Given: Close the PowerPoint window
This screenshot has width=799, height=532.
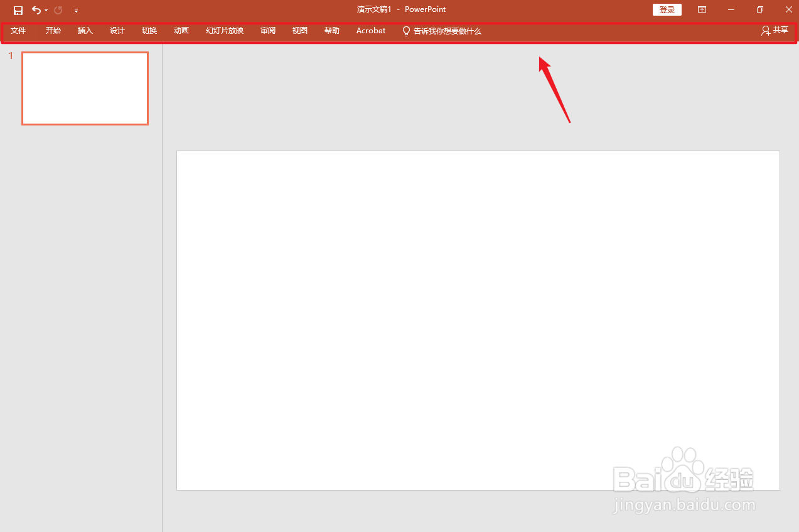Looking at the screenshot, I should click(789, 10).
